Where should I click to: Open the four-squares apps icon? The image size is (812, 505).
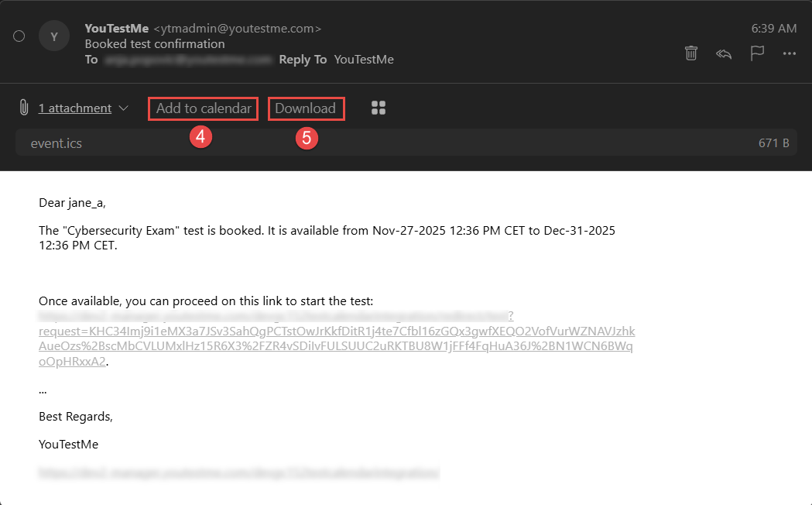379,108
